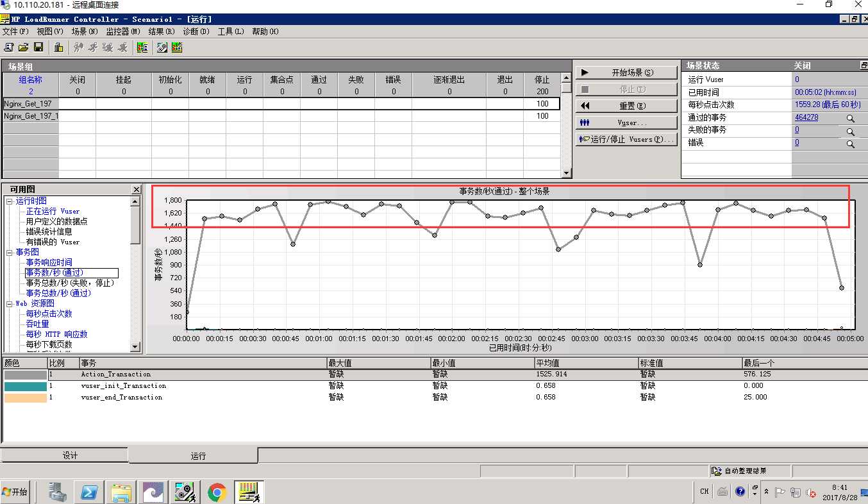The height and width of the screenshot is (504, 868).
Task: Switch to the 设计 tab
Action: 65,455
